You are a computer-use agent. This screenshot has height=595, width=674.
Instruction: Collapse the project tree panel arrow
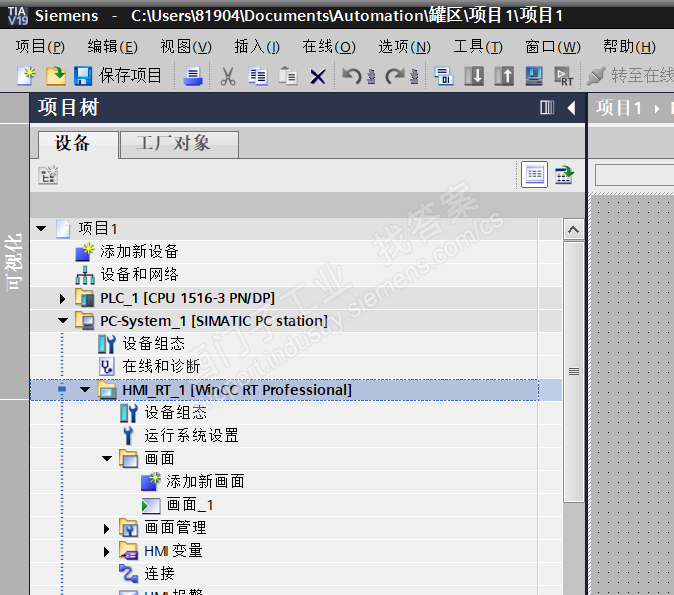click(x=572, y=107)
